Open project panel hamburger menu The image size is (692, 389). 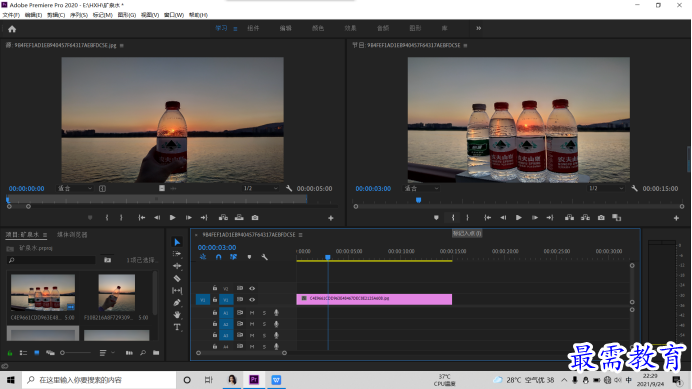45,235
